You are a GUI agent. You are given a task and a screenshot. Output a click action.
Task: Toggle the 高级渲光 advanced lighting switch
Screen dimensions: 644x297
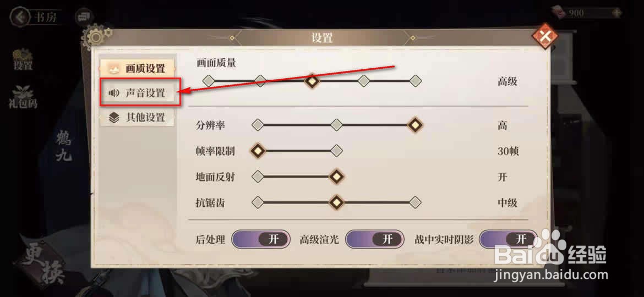click(374, 240)
